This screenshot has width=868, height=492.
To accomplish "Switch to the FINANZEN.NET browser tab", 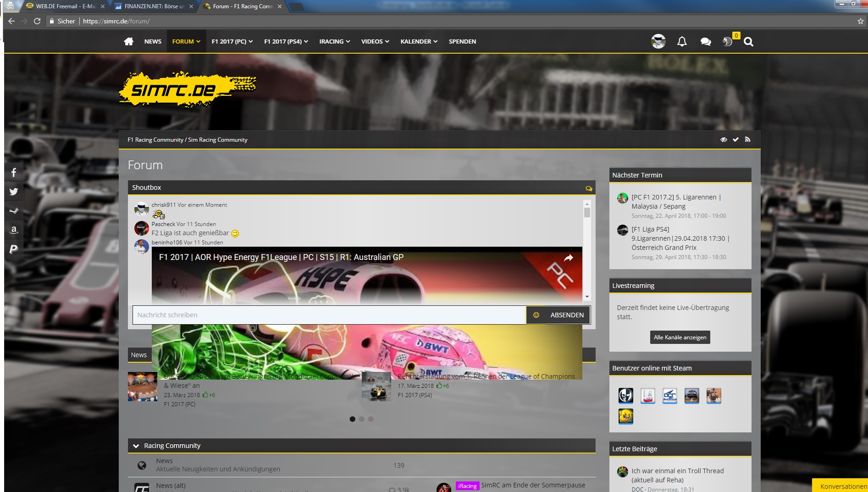I will [x=154, y=6].
